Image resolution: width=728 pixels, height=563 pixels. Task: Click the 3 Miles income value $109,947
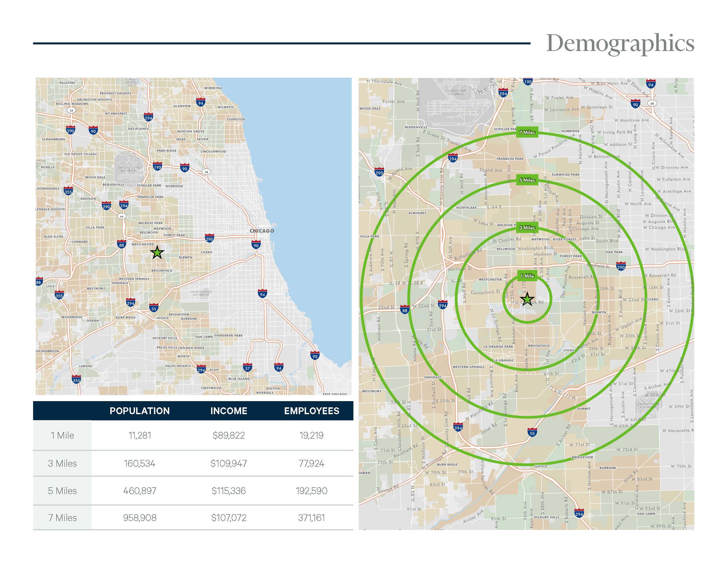pos(229,463)
